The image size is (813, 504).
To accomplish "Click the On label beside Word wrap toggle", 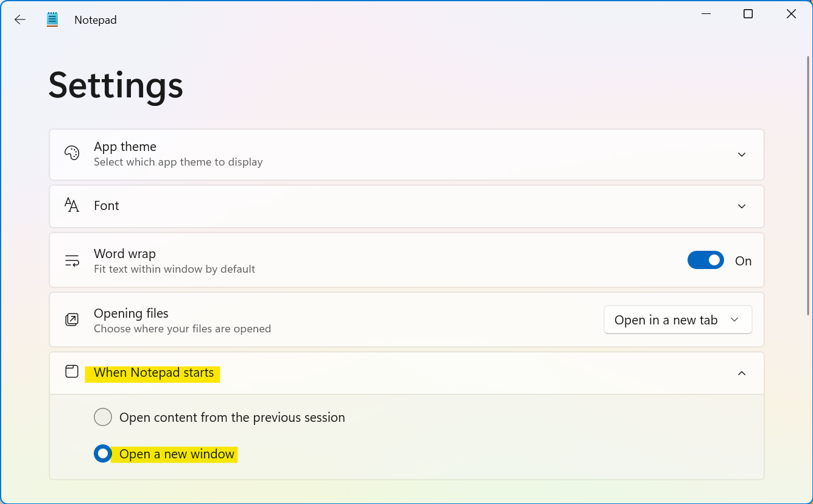I will tap(744, 261).
